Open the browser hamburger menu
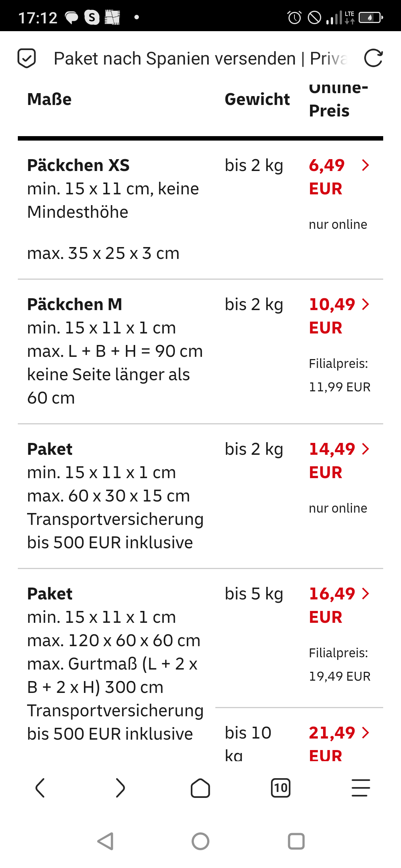The image size is (401, 868). [x=361, y=788]
